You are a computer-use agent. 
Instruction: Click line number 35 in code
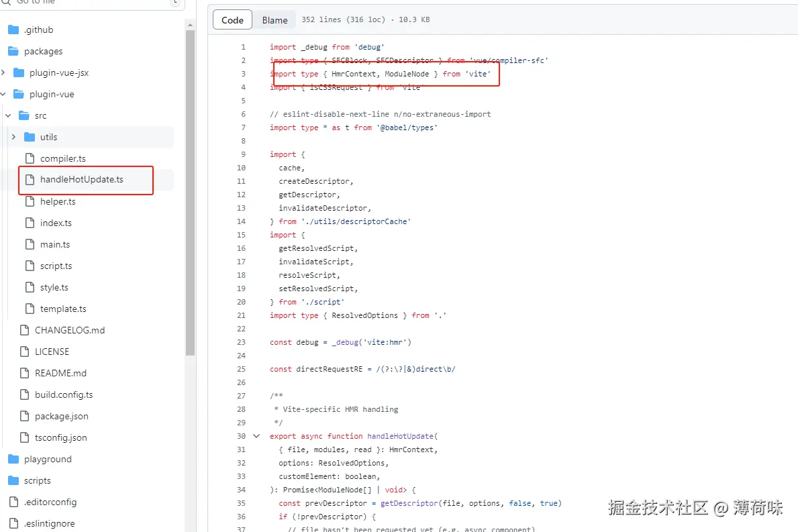click(x=241, y=503)
